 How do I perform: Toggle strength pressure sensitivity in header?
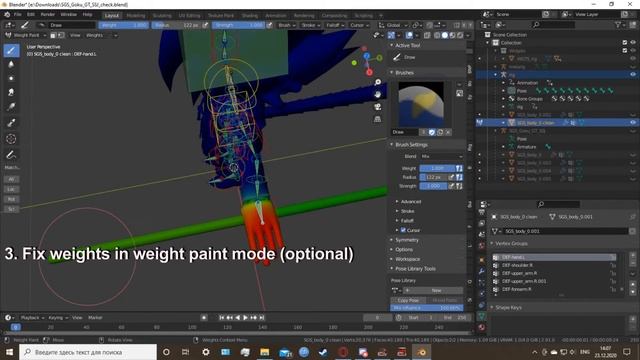[x=269, y=25]
